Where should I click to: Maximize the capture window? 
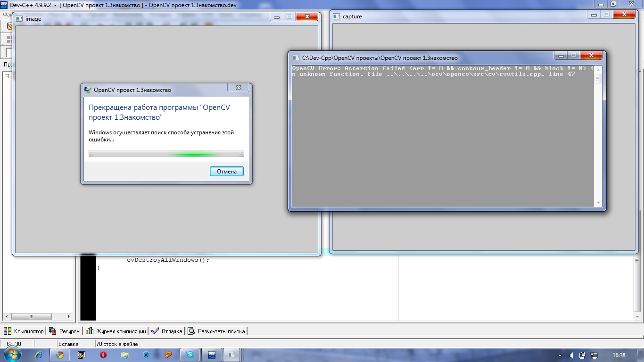tap(607, 15)
